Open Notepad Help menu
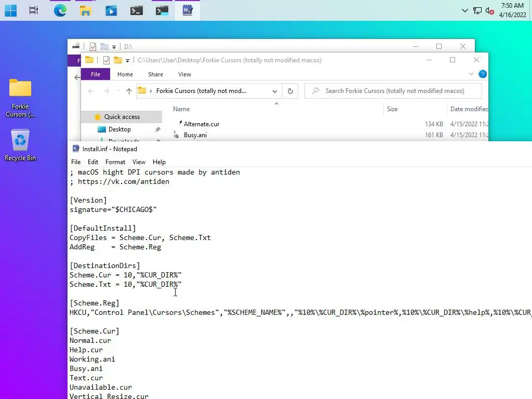Viewport: 532px width, 399px height. coord(159,162)
